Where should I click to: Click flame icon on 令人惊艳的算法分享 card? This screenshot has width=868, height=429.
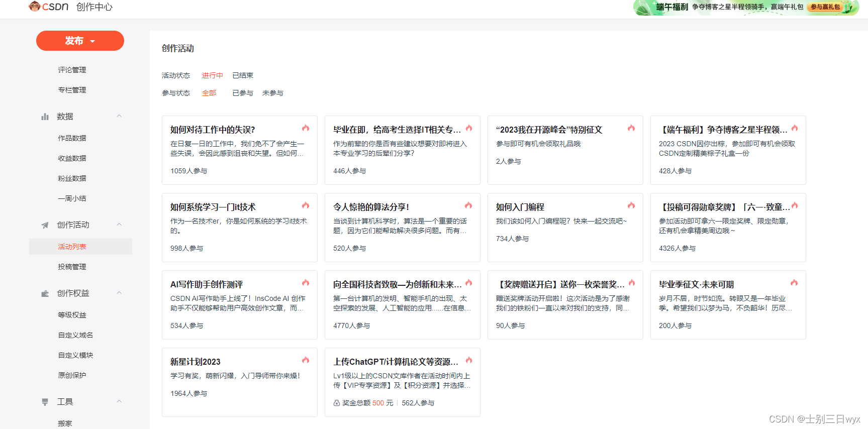tap(468, 205)
